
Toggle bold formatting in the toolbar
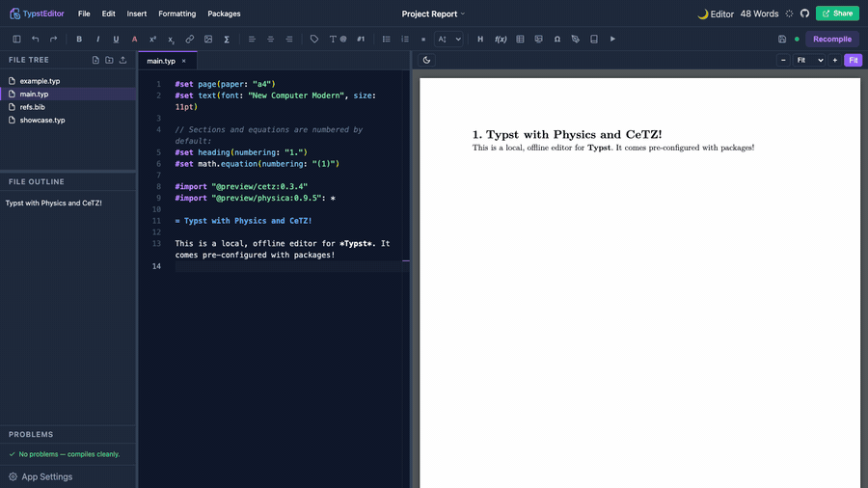point(79,40)
